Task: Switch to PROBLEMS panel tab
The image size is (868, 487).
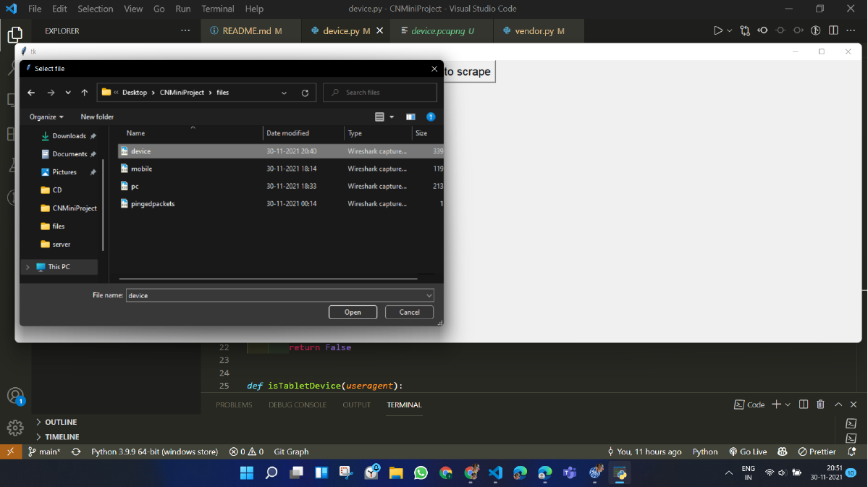Action: (x=234, y=405)
